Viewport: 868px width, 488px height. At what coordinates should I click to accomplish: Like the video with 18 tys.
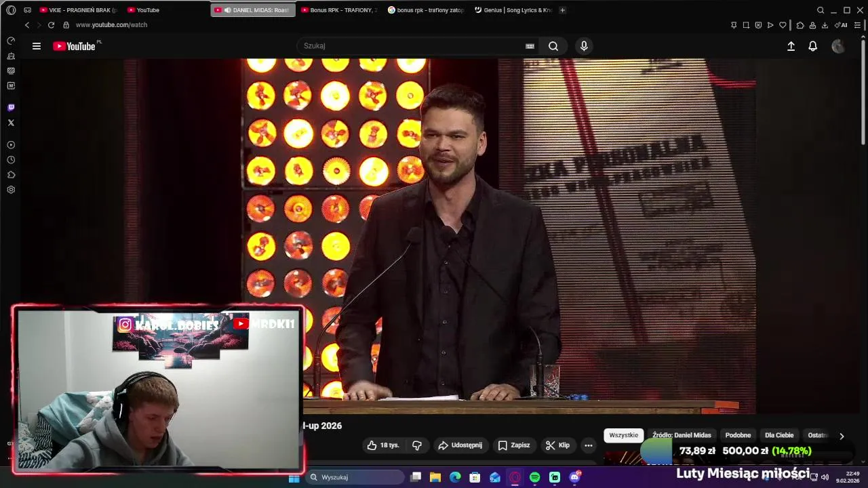tap(383, 445)
